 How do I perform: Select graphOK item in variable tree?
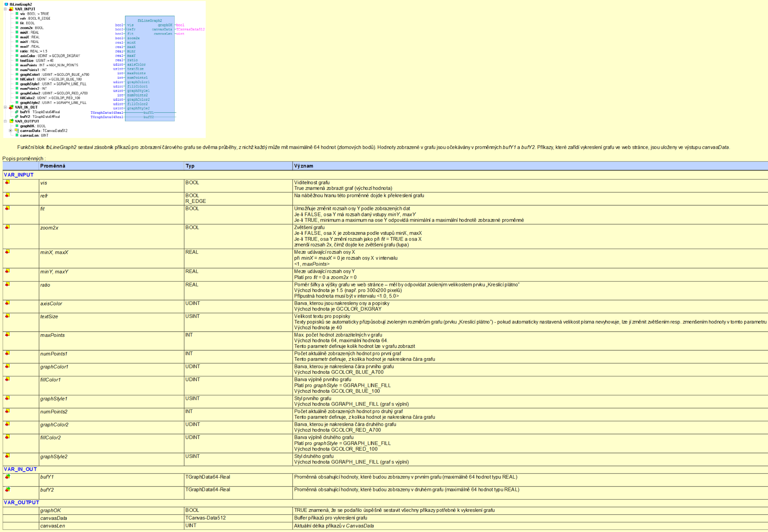click(x=27, y=126)
